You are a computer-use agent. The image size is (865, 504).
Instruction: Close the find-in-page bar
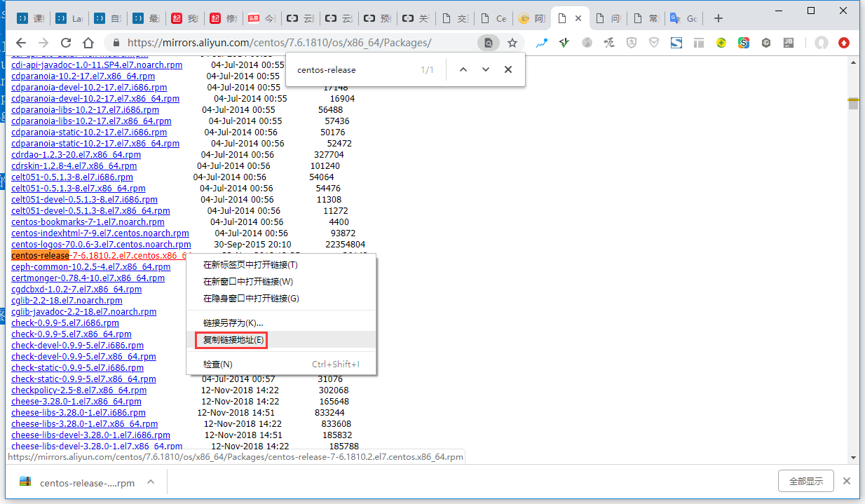tap(508, 69)
